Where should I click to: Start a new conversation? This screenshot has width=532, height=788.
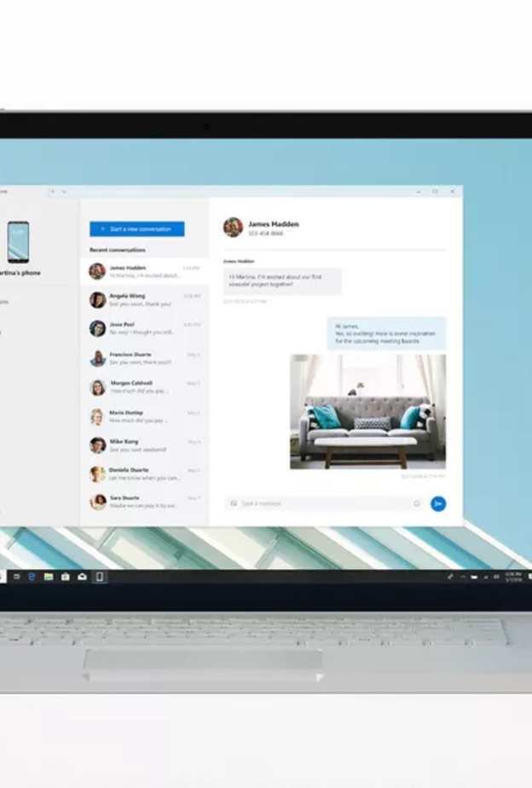136,229
